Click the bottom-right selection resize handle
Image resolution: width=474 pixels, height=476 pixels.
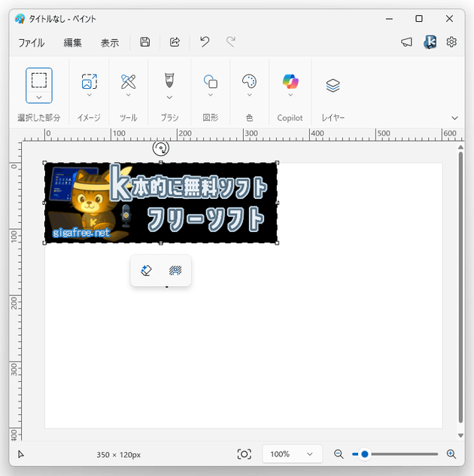click(277, 243)
